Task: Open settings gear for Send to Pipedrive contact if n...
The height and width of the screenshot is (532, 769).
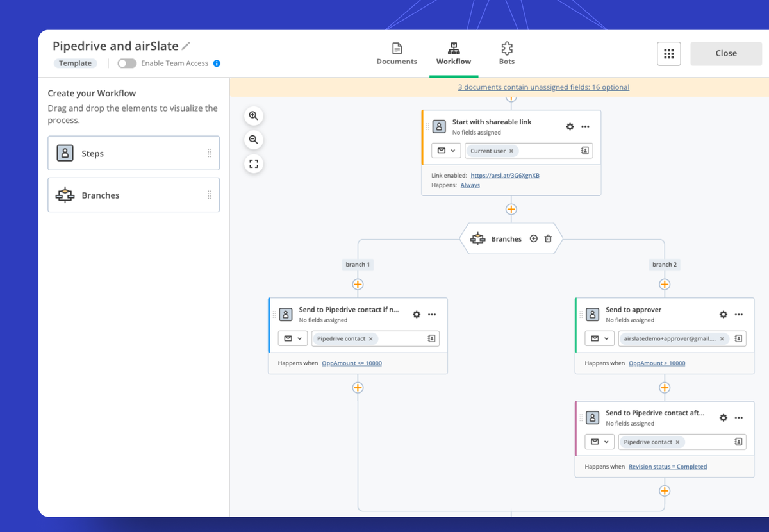Action: coord(417,315)
